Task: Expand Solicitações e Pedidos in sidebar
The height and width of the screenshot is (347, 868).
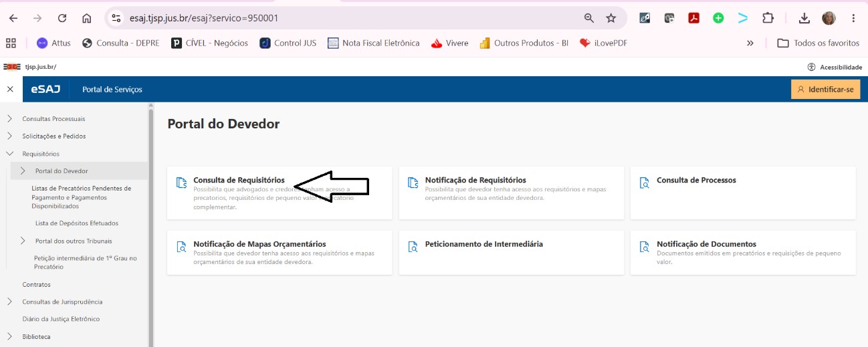Action: [x=9, y=136]
